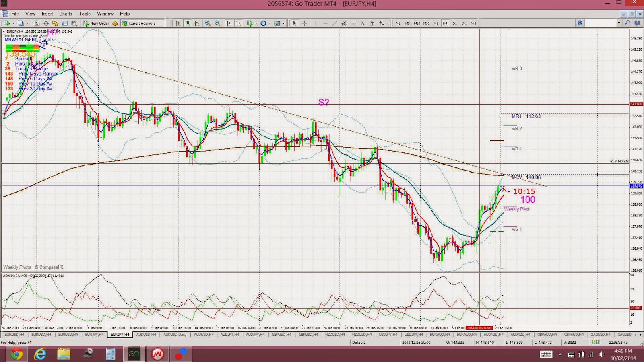Open the Market Watch icon
Viewport: 644px width, 362px height.
point(36,23)
